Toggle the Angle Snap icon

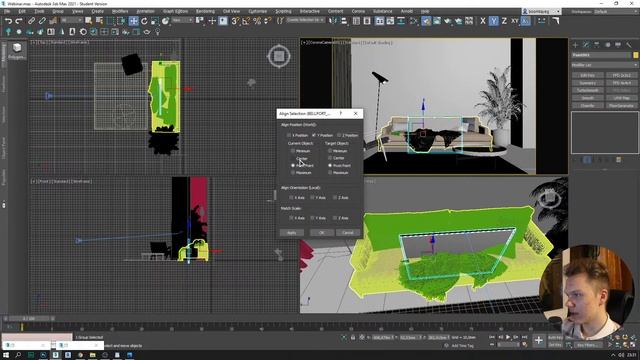[x=246, y=20]
